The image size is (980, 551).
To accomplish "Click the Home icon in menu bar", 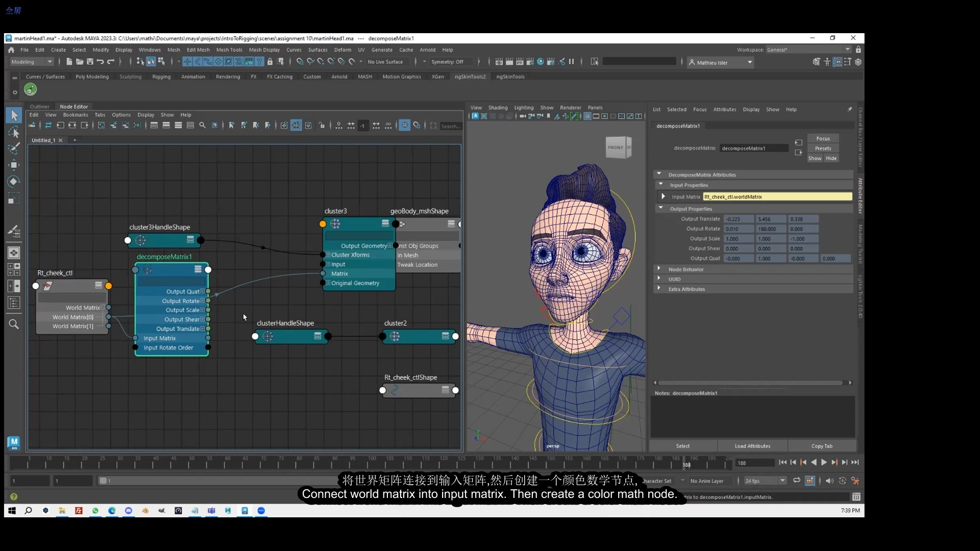I will pos(11,50).
